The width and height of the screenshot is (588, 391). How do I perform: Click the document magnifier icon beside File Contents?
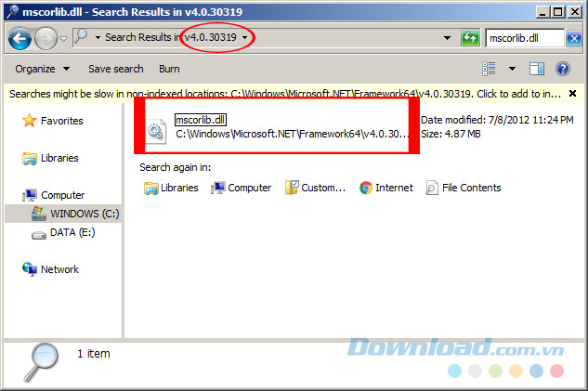pyautogui.click(x=432, y=188)
